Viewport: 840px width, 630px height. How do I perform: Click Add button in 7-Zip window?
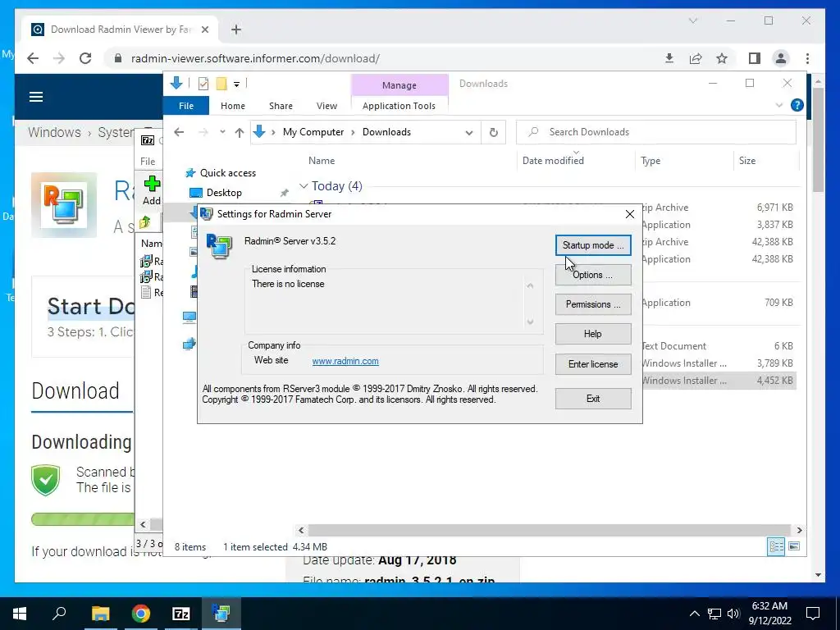coord(152,191)
